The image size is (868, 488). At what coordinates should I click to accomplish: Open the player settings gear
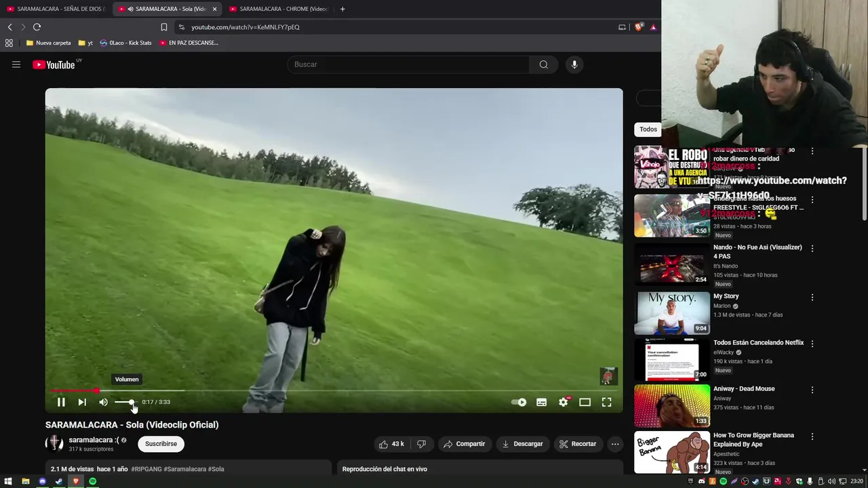(564, 402)
